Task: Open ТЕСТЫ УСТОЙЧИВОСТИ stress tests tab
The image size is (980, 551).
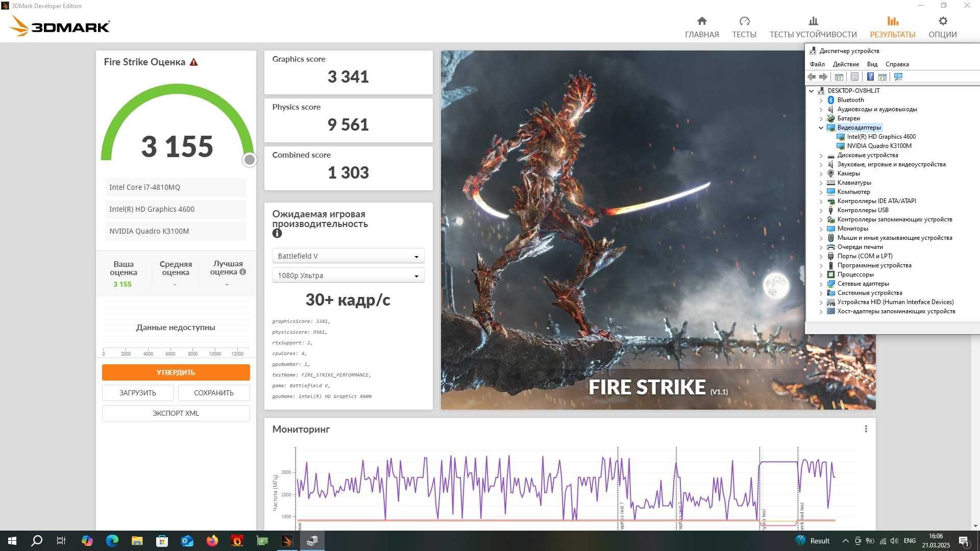Action: click(x=813, y=27)
